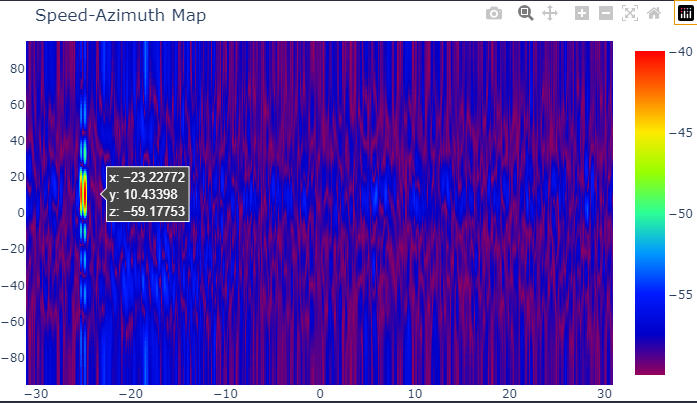Reset axes with the home icon
Image resolution: width=697 pixels, height=403 pixels.
point(654,13)
